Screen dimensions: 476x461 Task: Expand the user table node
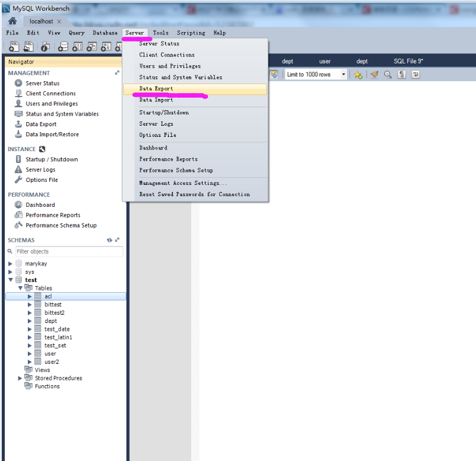(30, 353)
